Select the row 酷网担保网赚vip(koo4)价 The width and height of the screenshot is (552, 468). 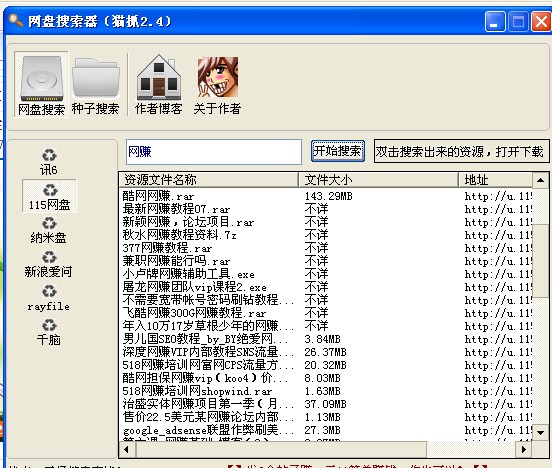coord(326,378)
